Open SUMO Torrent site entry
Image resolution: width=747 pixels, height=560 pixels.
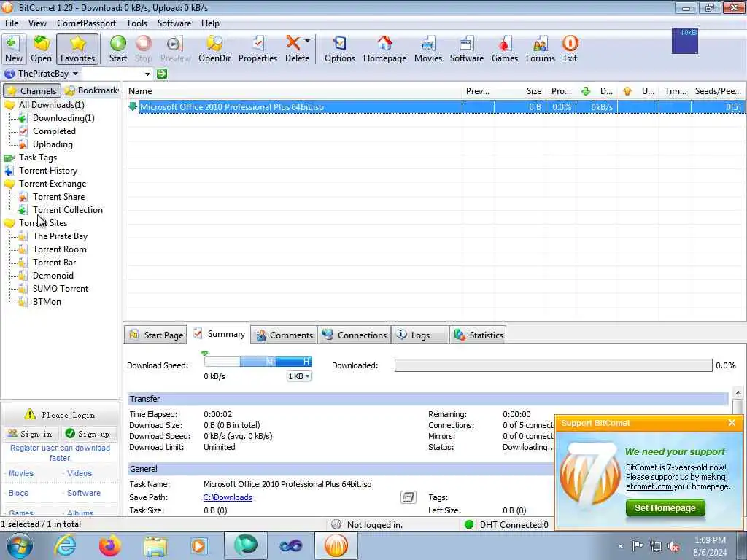[x=61, y=289]
